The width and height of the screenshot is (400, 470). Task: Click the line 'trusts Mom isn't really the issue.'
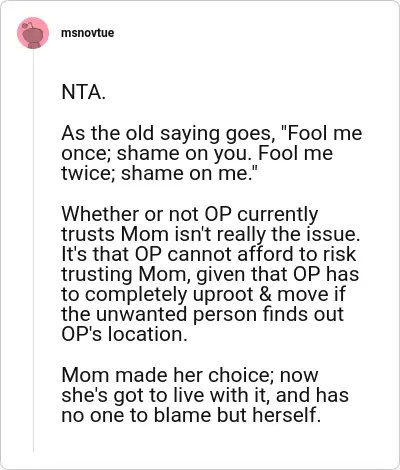[211, 234]
